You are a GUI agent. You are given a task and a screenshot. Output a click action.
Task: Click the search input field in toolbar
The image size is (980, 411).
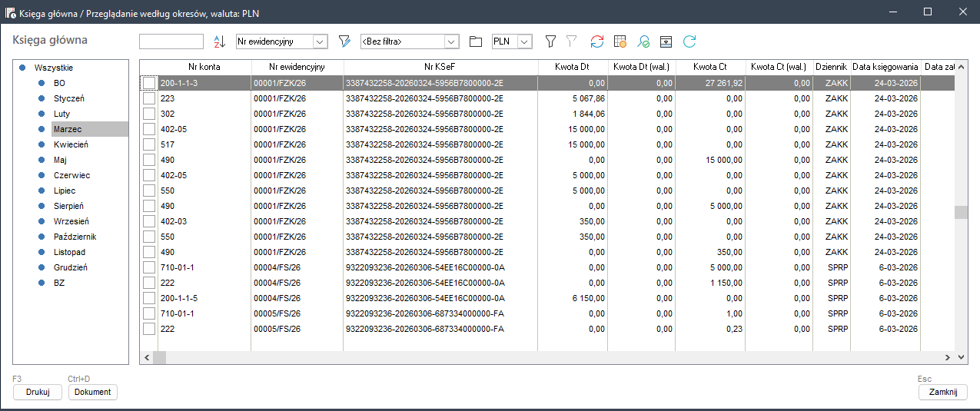[x=171, y=41]
